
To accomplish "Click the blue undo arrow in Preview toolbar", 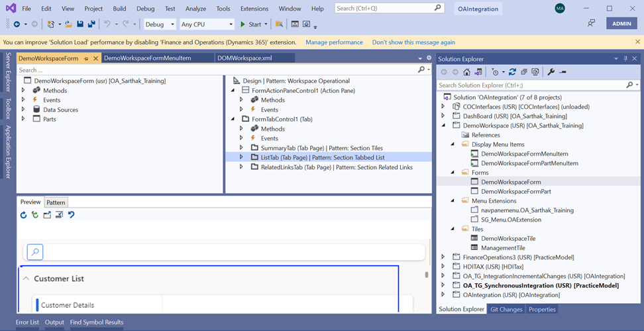I will (72, 215).
